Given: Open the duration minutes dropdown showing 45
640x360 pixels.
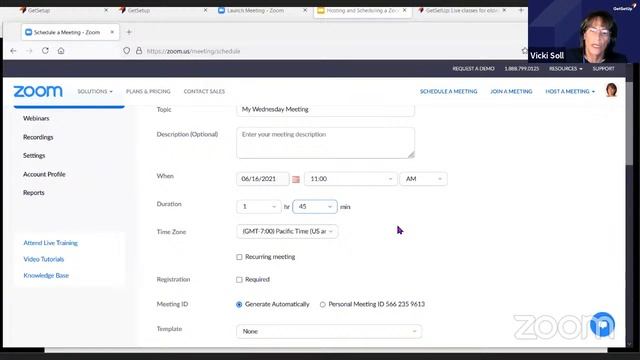Looking at the screenshot, I should (x=315, y=207).
